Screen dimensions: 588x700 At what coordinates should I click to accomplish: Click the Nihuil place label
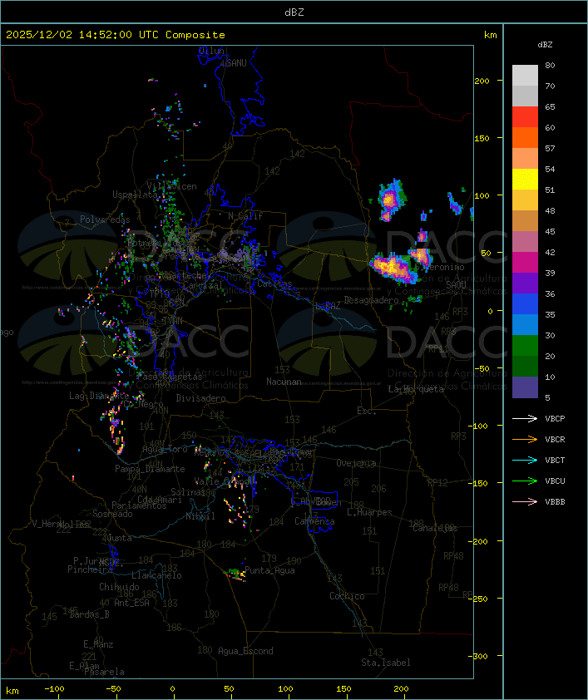click(x=200, y=516)
